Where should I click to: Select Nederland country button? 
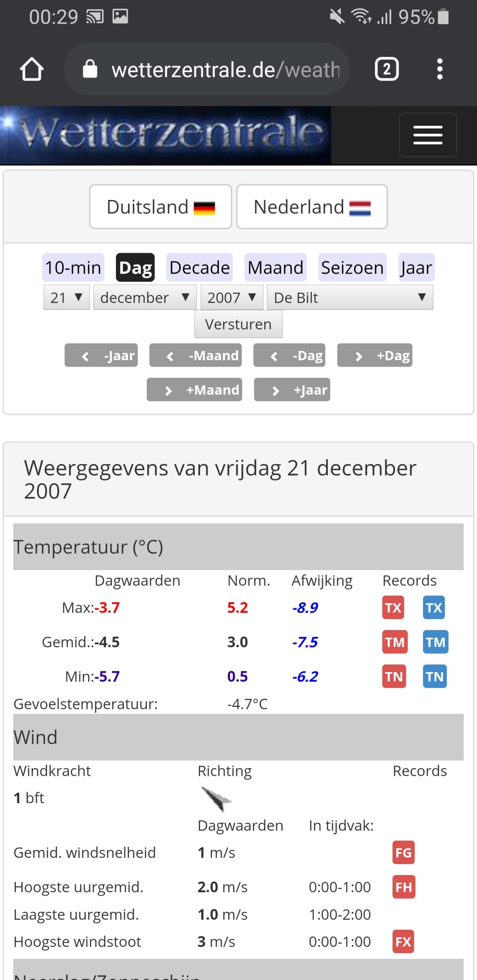click(312, 207)
